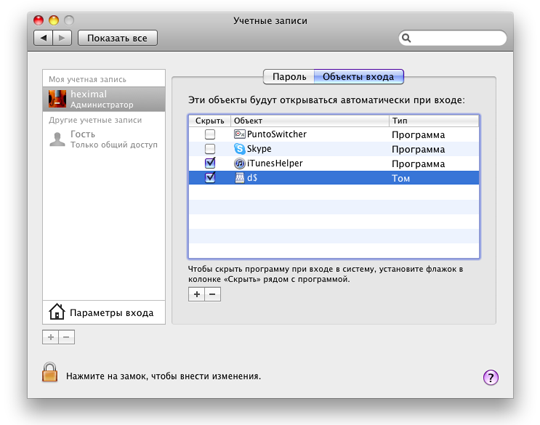Viewport: 540px width, 425px height.
Task: Click the lock icon to allow changes
Action: pos(50,372)
